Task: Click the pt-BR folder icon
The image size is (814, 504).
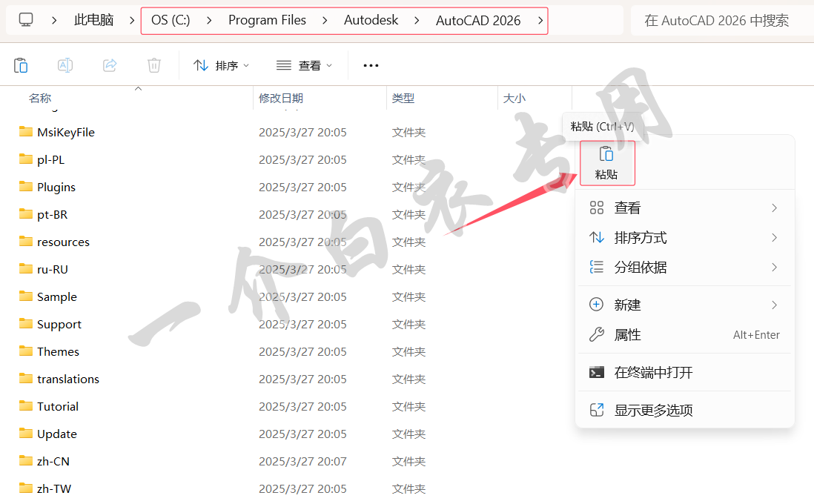Action: (x=25, y=214)
